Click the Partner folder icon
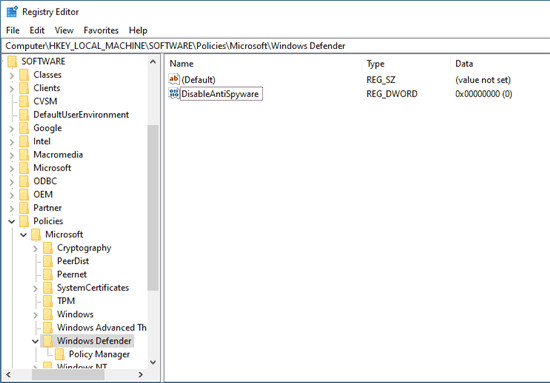 pos(24,208)
